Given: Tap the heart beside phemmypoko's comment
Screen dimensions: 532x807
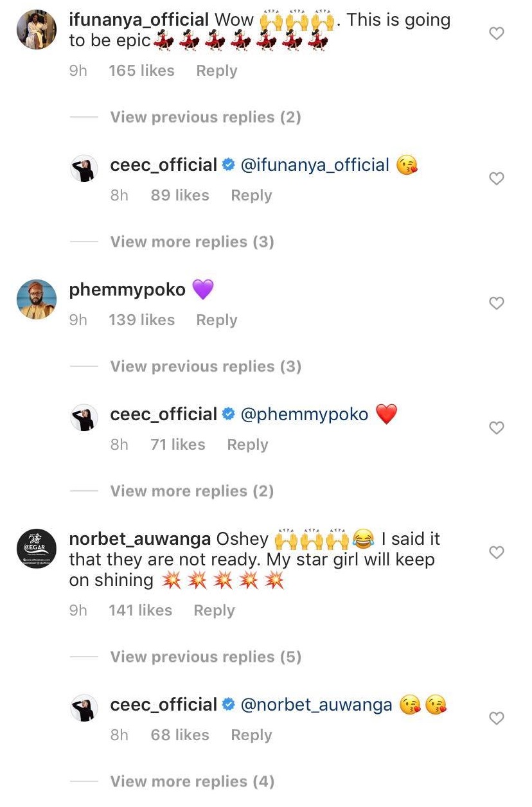Looking at the screenshot, I should (497, 303).
